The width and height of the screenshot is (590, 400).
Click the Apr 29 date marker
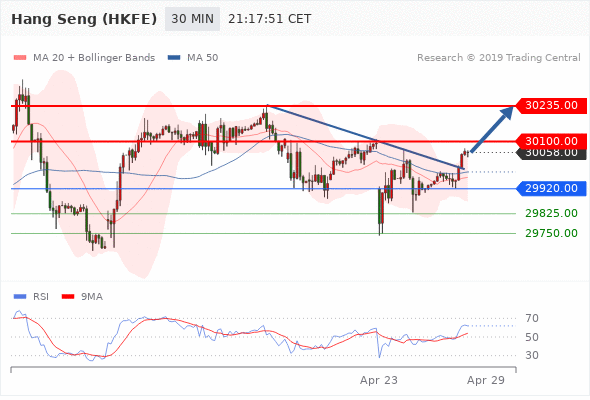pyautogui.click(x=486, y=380)
